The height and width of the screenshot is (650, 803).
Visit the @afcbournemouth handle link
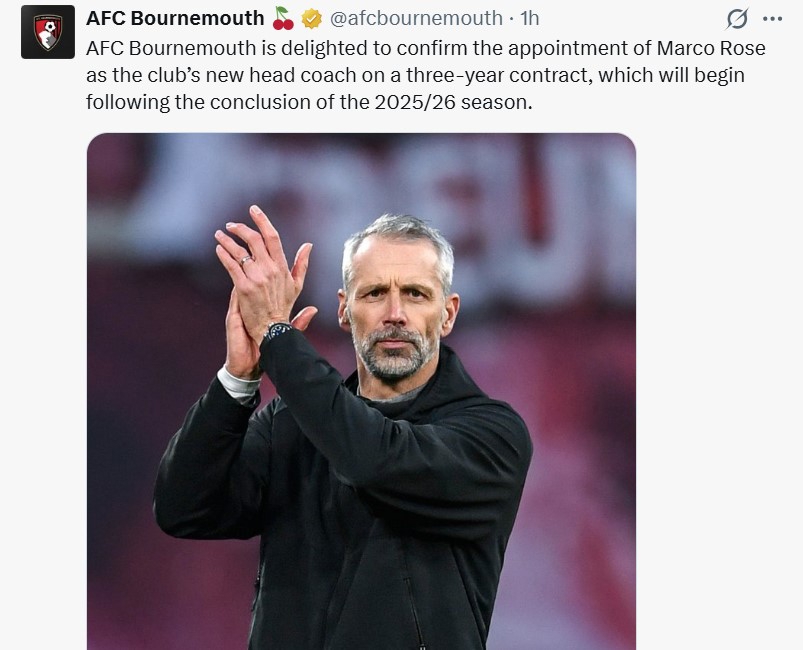point(416,18)
